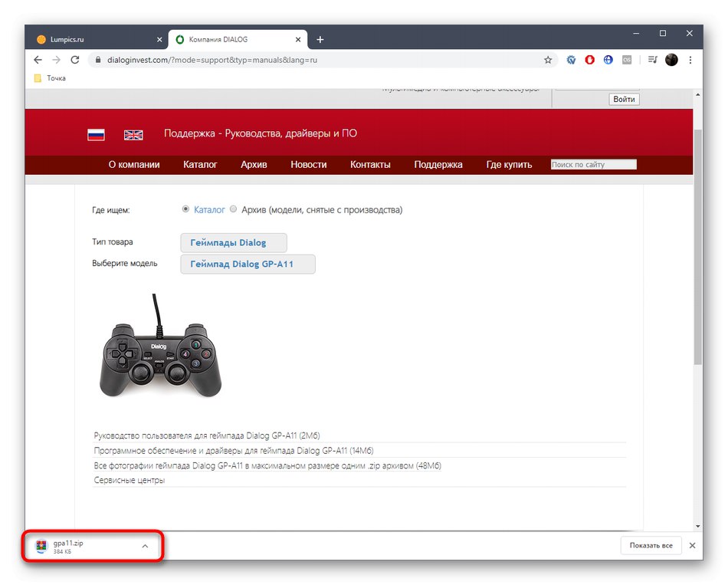This screenshot has height=585, width=728.
Task: Click the vertical scrollbar thumb
Action: pos(698,246)
